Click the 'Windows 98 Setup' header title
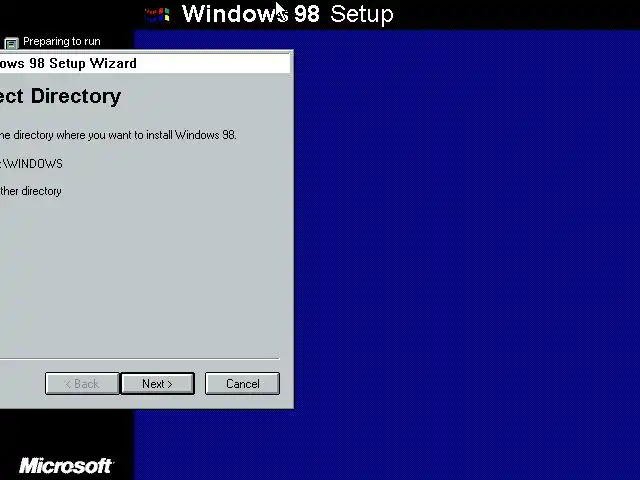 (287, 14)
